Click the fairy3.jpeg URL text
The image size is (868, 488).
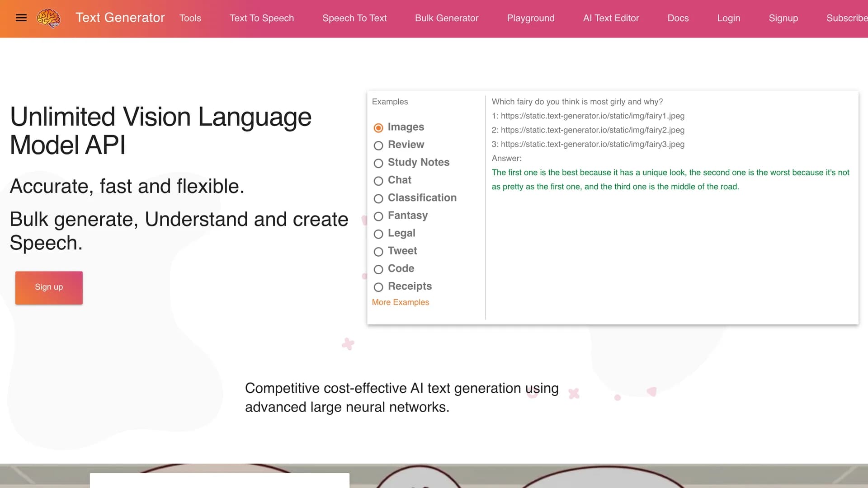pyautogui.click(x=592, y=144)
